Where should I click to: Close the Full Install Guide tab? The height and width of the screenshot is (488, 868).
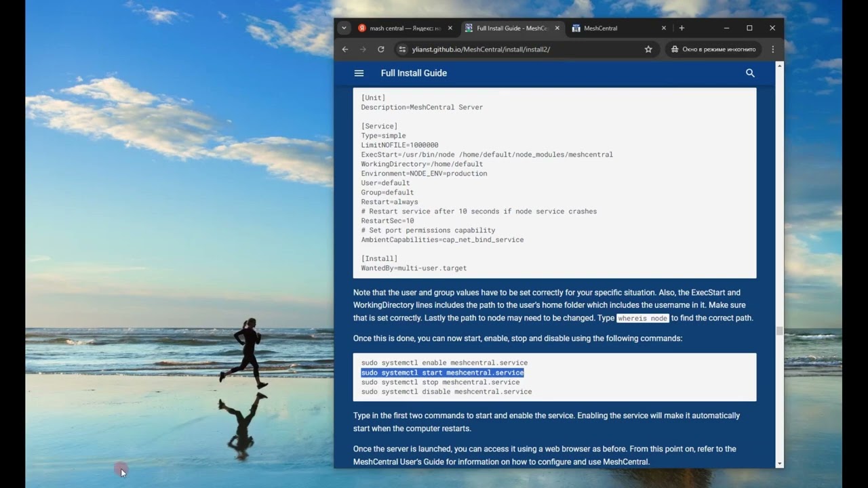(x=557, y=28)
